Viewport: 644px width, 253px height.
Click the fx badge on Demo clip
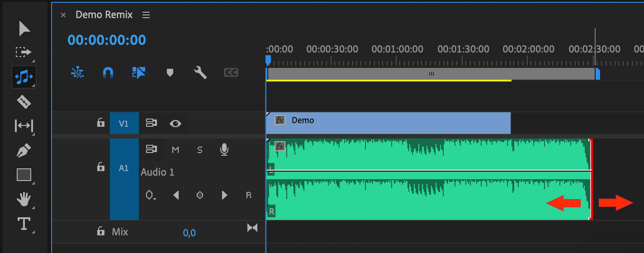(280, 120)
